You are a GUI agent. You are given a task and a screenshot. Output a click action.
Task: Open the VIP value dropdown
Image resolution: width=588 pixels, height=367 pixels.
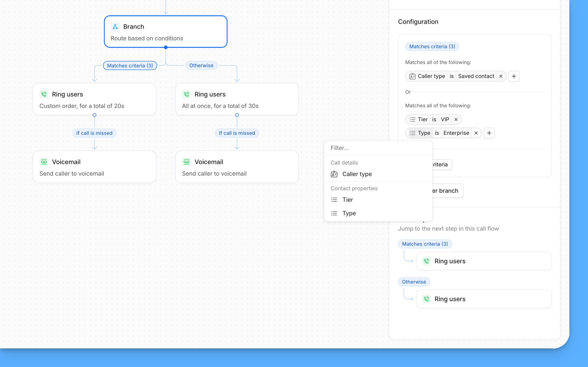pos(445,119)
